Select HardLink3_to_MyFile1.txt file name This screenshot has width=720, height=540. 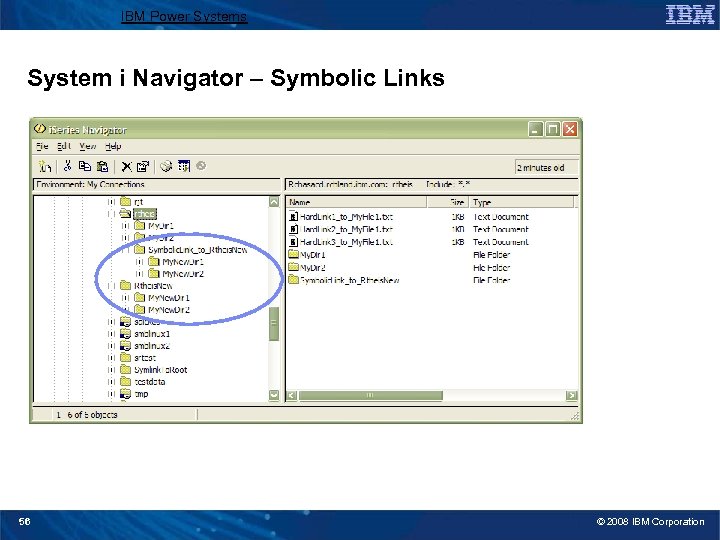tap(346, 242)
